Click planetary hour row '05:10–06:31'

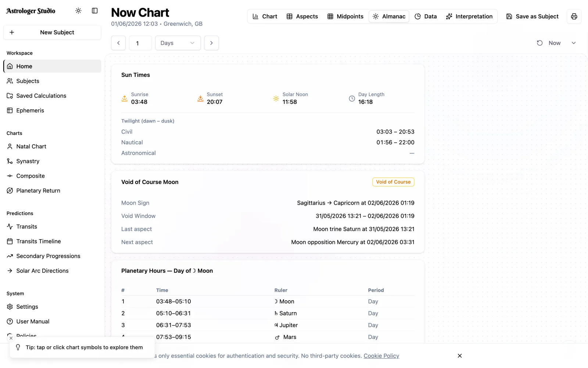coord(268,314)
